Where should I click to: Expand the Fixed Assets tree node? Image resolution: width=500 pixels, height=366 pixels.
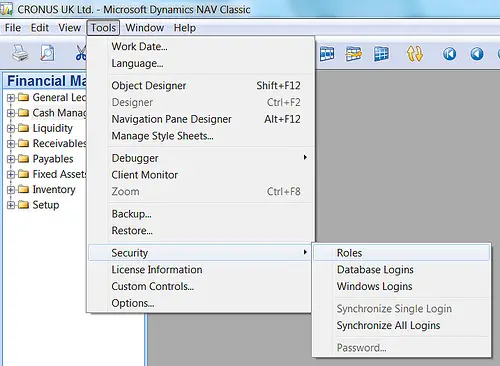(x=11, y=174)
